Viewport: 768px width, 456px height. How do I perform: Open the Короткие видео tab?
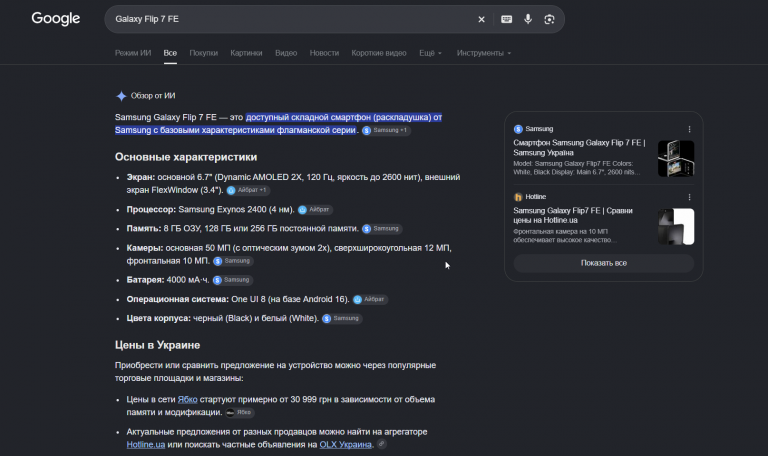coord(379,53)
